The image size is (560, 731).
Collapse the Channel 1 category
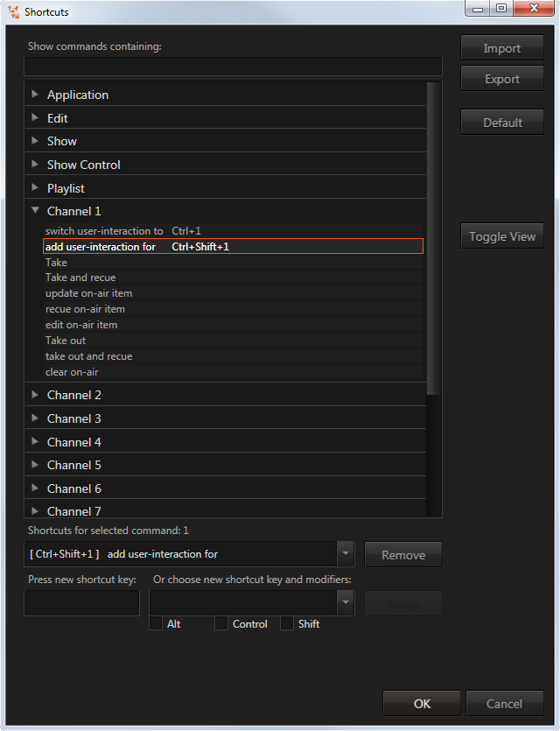point(35,211)
